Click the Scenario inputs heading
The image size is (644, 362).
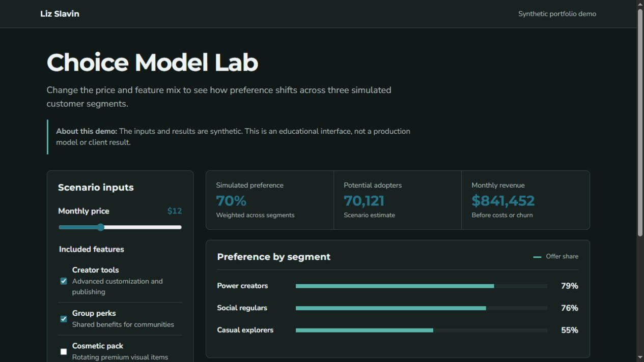pyautogui.click(x=96, y=187)
